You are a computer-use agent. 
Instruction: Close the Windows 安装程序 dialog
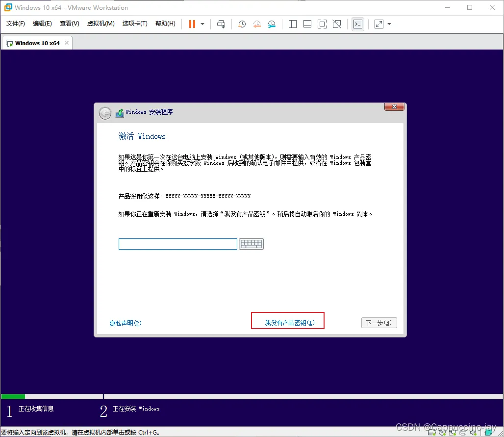point(394,107)
